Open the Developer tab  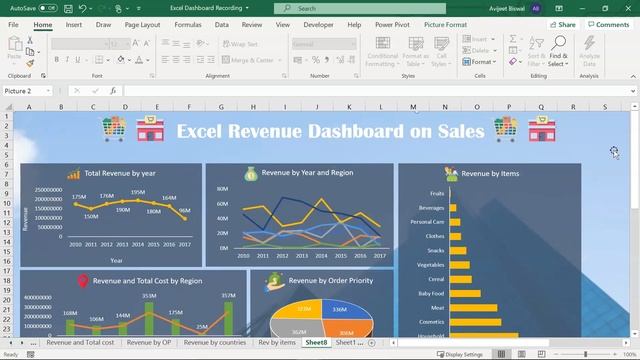318,25
